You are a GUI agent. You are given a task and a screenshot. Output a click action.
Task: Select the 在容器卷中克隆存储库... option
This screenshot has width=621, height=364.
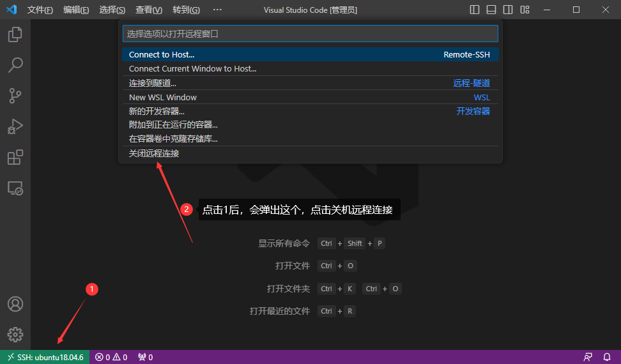click(x=310, y=139)
